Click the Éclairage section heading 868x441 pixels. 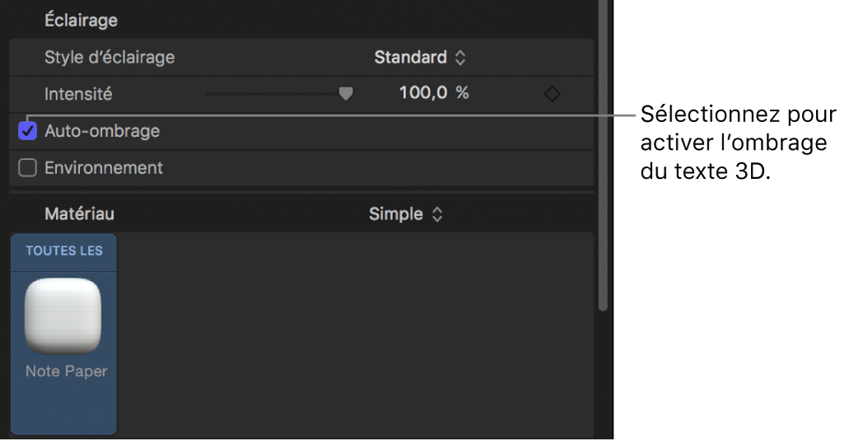click(81, 20)
